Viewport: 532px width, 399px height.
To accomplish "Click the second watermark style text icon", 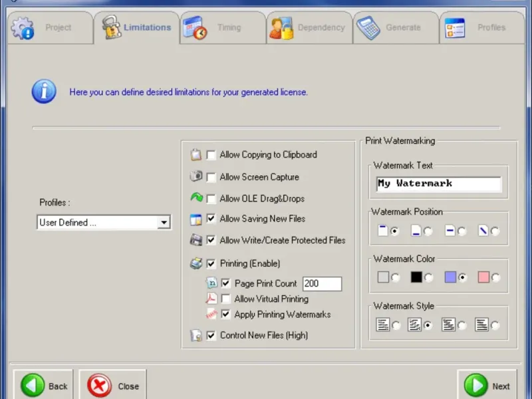I will tap(414, 325).
